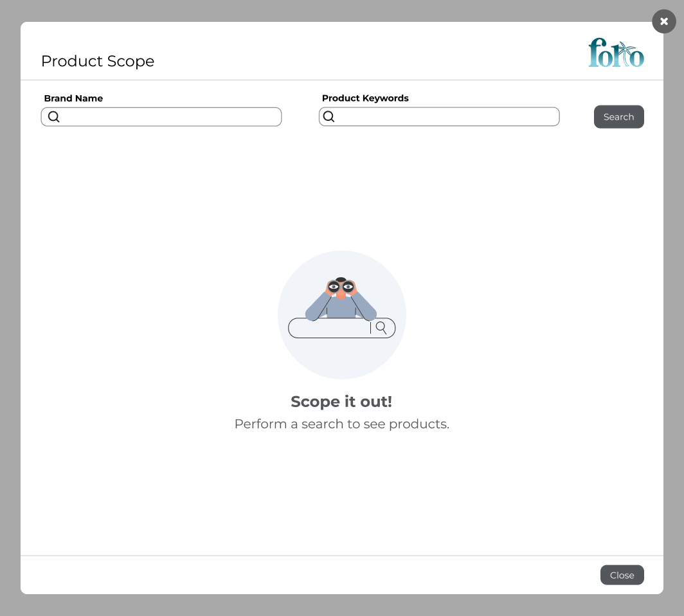Dismiss the dialog via the circular X button
684x616 pixels.
pos(663,21)
